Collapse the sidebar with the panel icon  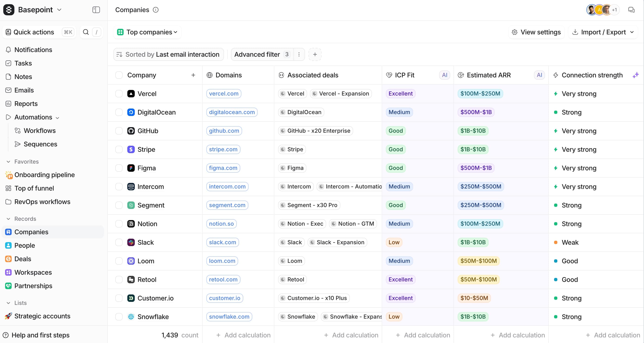coord(96,10)
